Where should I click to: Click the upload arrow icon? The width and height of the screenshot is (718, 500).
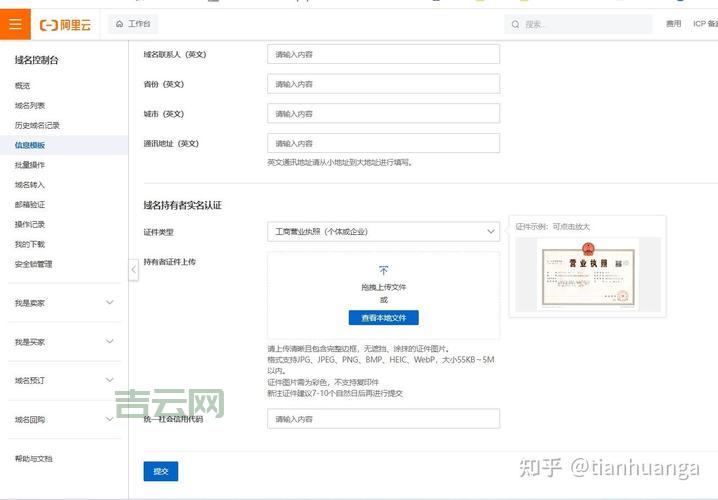coord(384,270)
